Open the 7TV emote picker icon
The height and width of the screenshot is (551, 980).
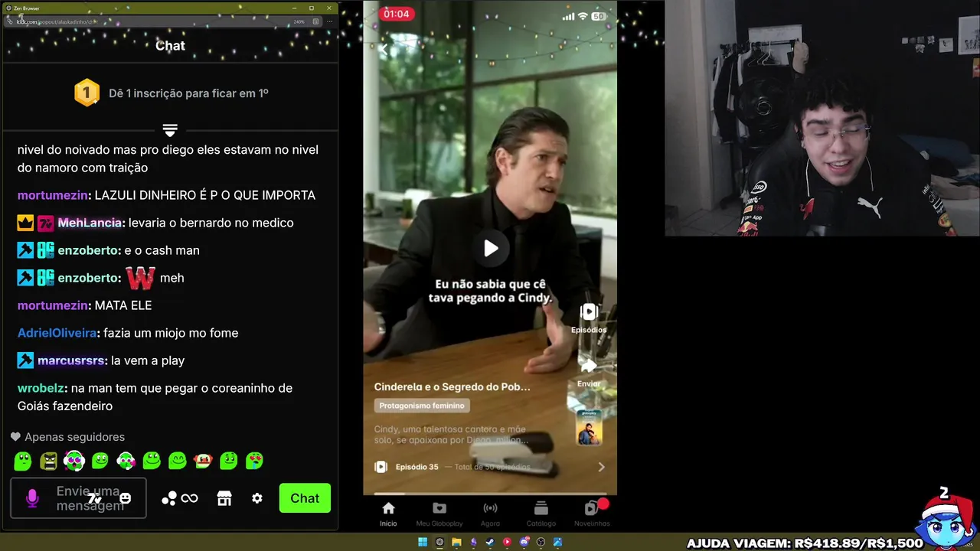coord(94,499)
